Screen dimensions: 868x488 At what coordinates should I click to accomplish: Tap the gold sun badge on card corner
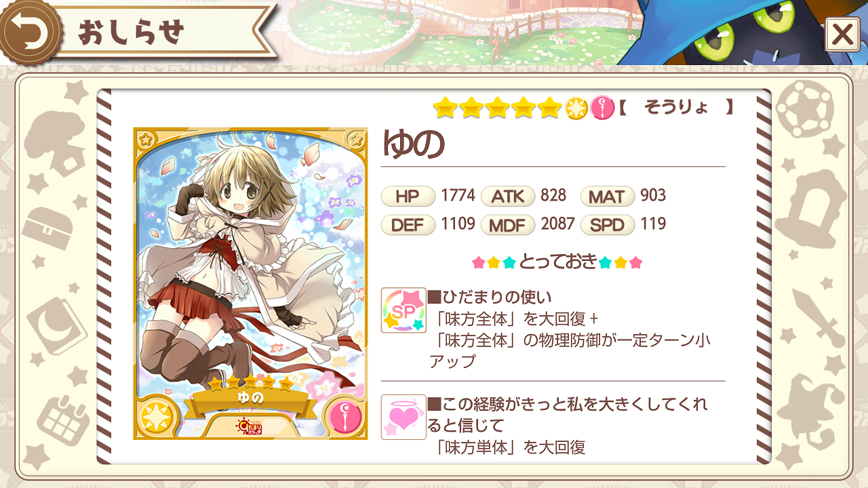[157, 415]
